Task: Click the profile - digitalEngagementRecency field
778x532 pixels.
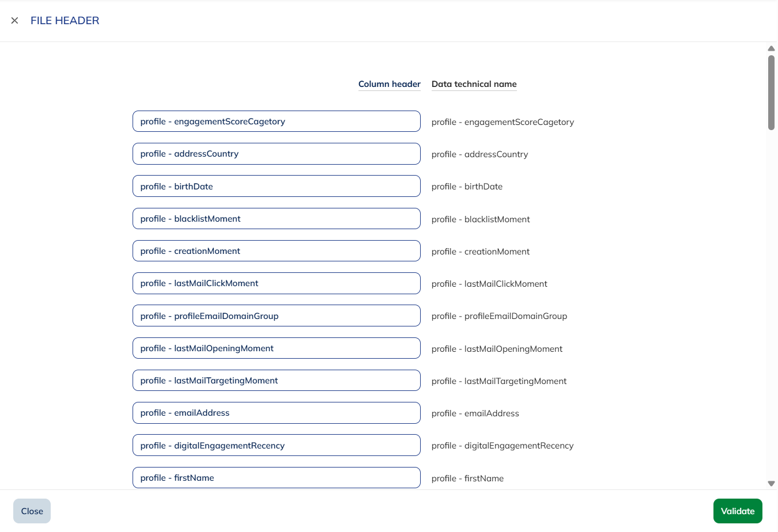Action: 276,445
